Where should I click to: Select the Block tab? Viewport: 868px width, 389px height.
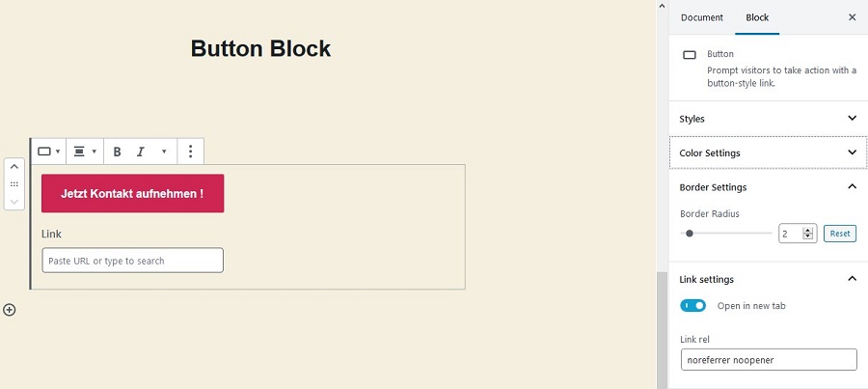click(x=757, y=17)
